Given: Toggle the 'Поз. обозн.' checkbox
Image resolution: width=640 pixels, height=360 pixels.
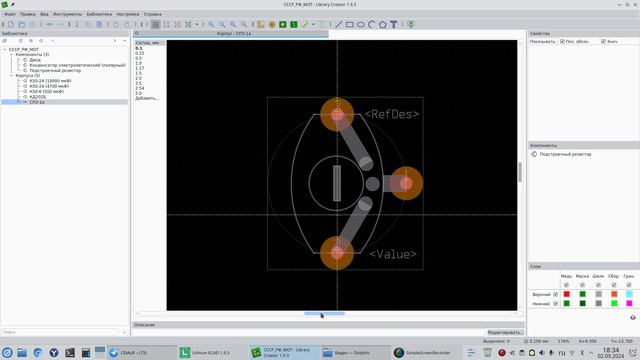Looking at the screenshot, I should (562, 42).
